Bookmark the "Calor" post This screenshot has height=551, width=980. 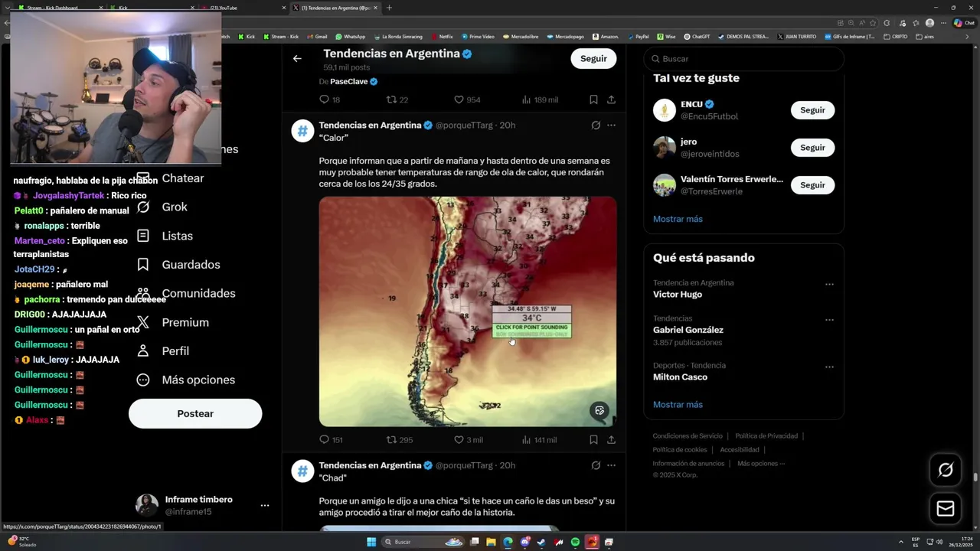point(593,440)
